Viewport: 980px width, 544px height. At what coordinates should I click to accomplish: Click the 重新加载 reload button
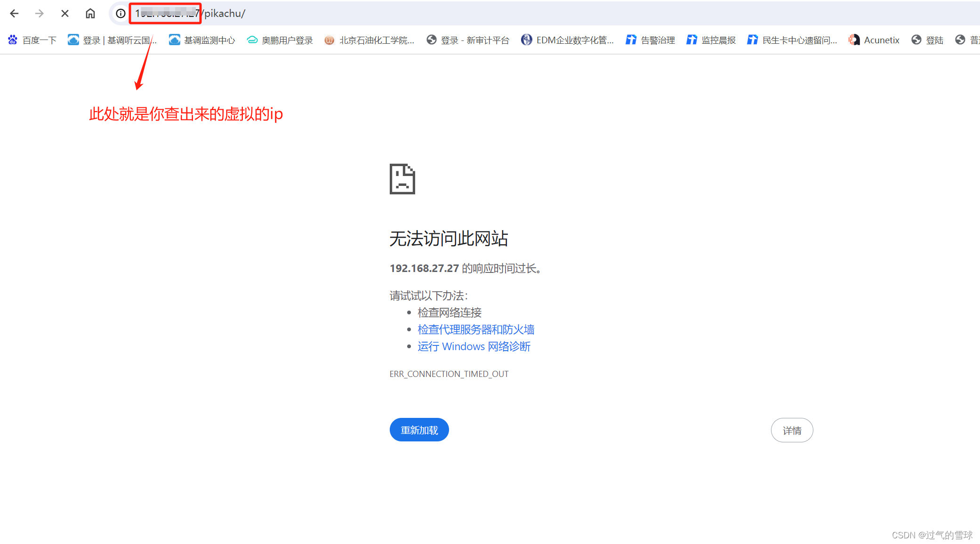[419, 430]
